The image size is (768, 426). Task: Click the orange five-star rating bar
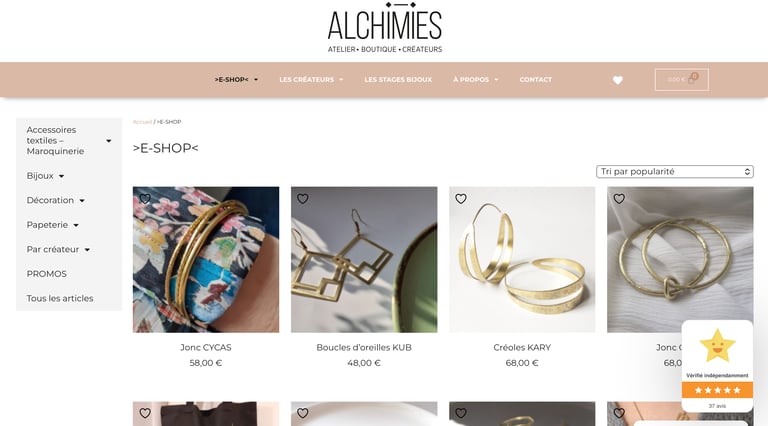click(718, 390)
